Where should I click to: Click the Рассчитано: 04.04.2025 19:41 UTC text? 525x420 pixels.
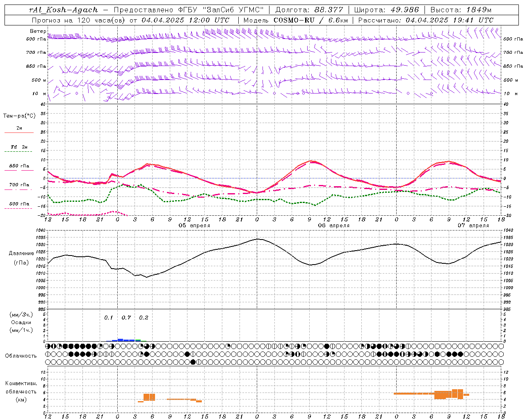tap(426, 20)
